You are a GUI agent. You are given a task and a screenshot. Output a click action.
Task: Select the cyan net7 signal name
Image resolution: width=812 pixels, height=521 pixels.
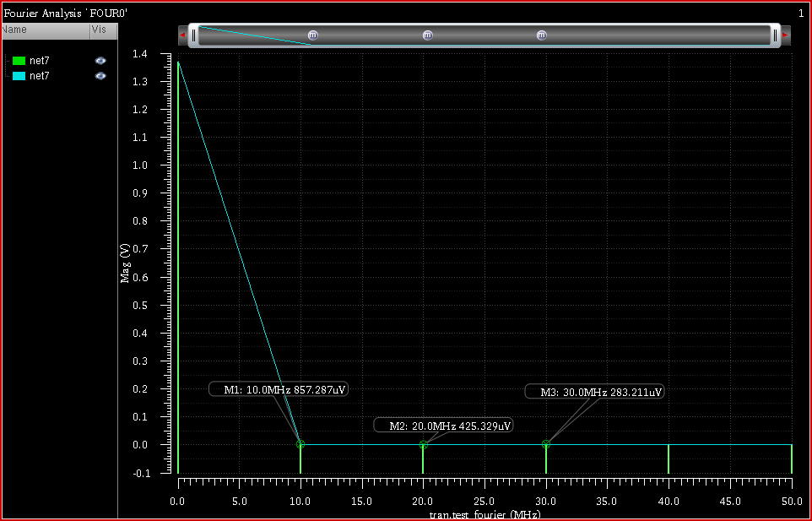tap(40, 76)
